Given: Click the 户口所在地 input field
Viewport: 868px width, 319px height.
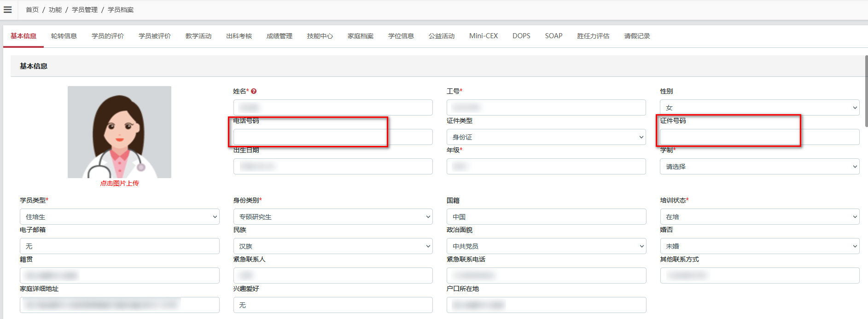Looking at the screenshot, I should [546, 305].
